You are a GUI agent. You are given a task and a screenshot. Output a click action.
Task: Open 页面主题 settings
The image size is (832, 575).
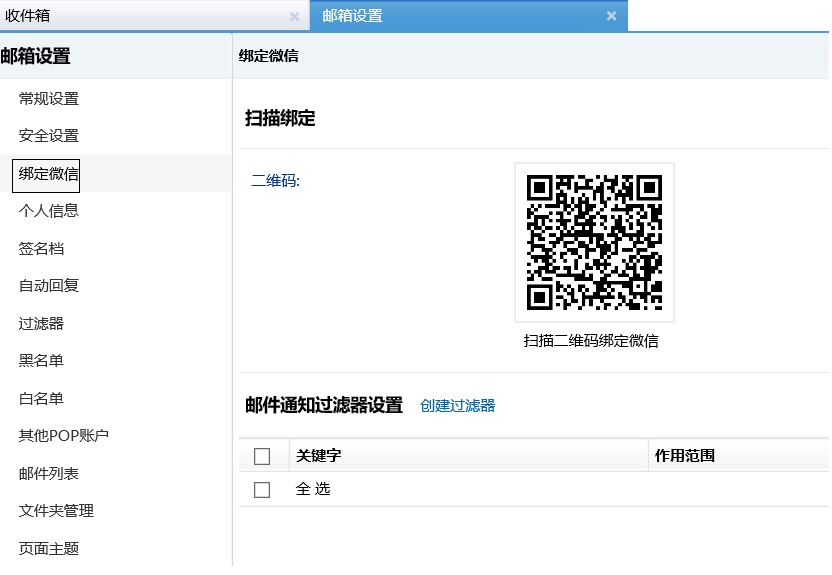coord(49,548)
